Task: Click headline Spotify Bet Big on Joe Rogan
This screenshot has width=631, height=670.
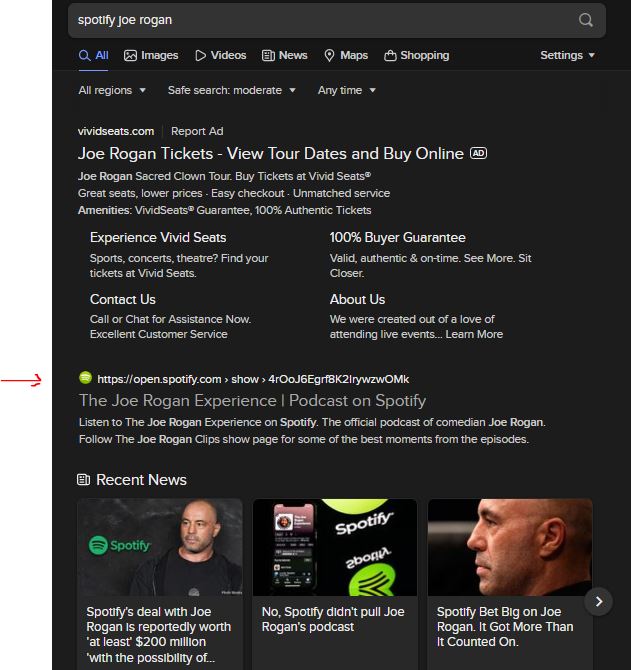Action: (505, 627)
